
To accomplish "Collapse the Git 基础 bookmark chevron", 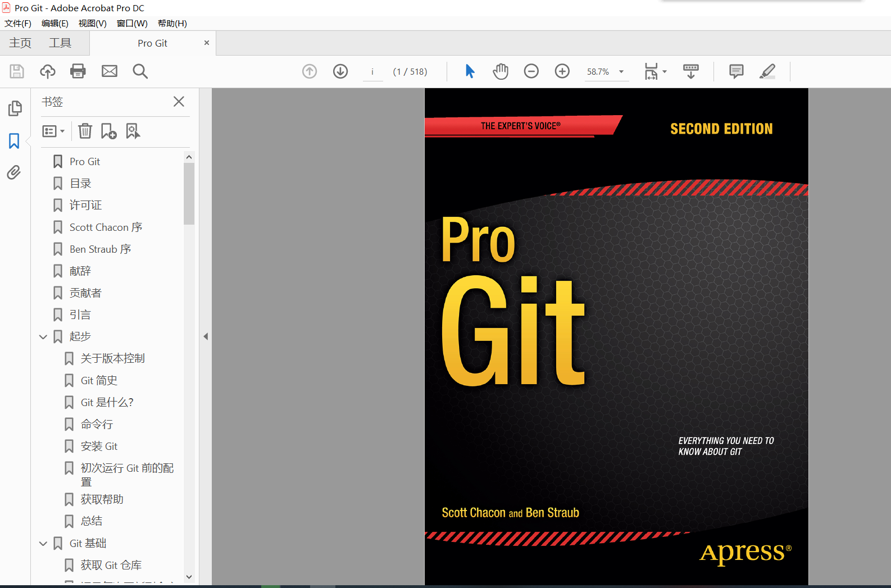I will click(43, 543).
